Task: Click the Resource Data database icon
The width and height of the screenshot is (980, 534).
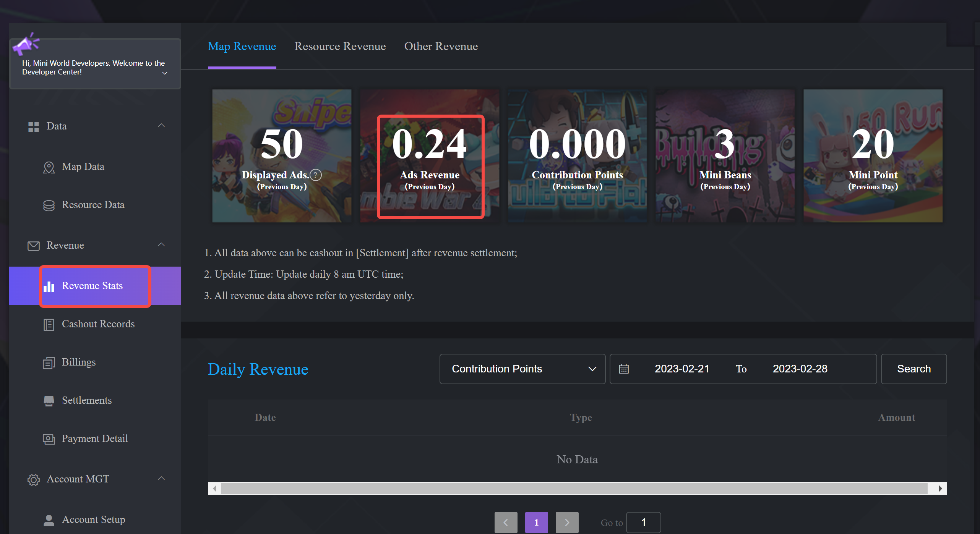Action: click(x=49, y=206)
